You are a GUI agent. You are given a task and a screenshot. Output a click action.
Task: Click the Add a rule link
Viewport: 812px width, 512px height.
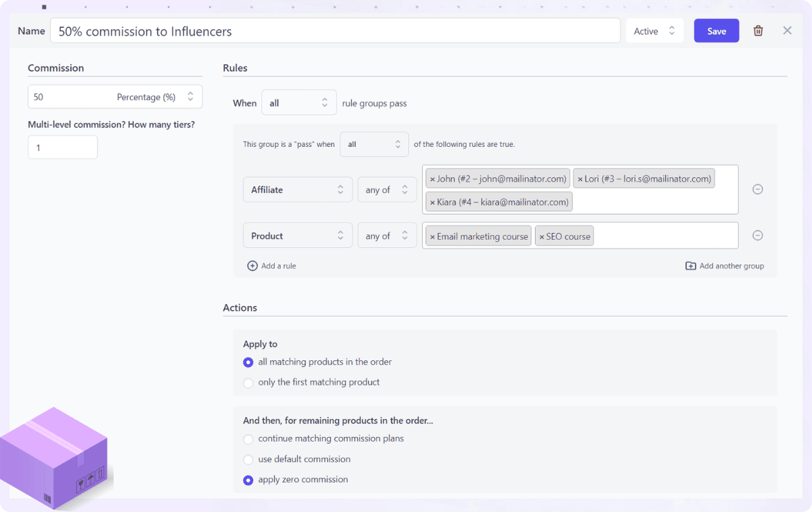[x=277, y=265]
